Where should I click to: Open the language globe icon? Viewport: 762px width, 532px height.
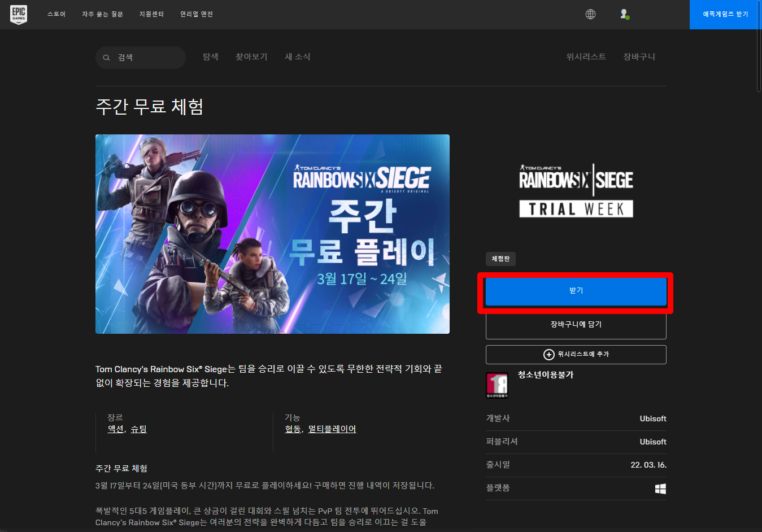tap(590, 14)
